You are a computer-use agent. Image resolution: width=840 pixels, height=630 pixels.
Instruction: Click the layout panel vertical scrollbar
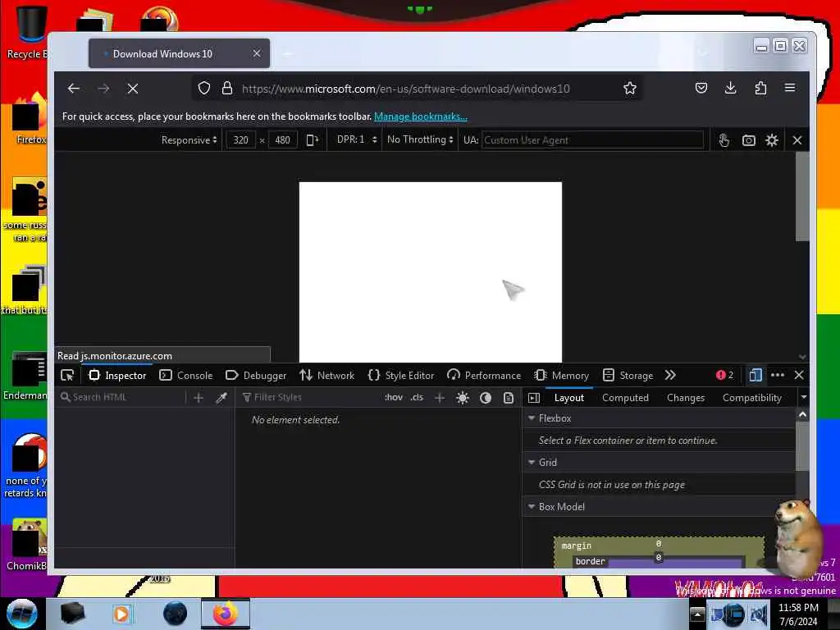(802, 445)
